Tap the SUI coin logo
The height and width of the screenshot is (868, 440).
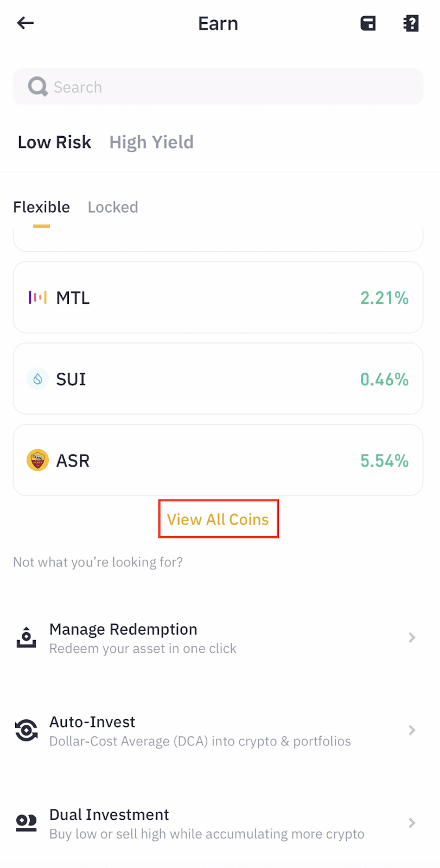(37, 379)
